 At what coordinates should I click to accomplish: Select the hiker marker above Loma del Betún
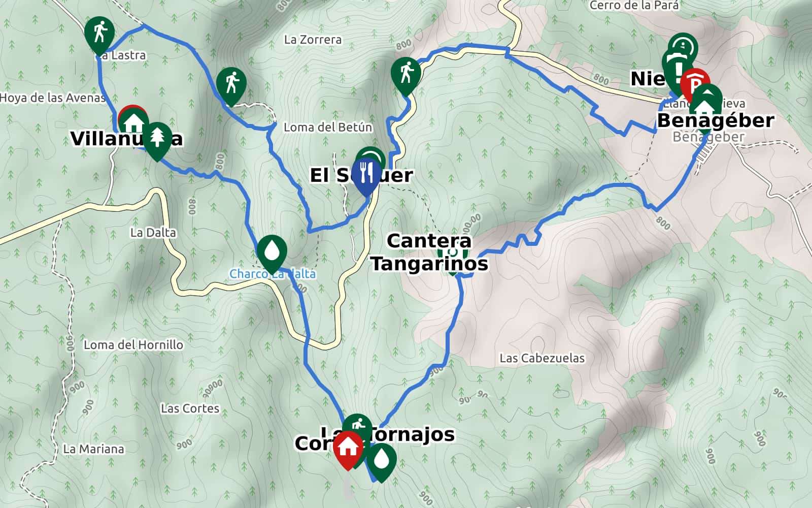[231, 84]
